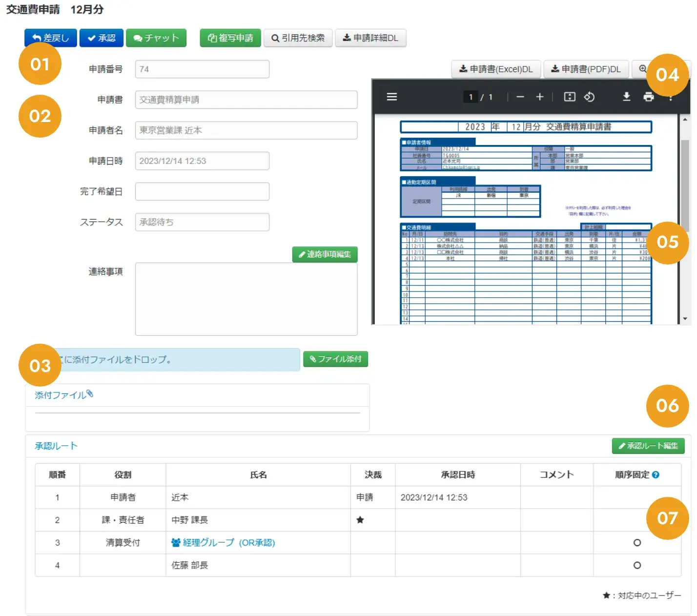Click the 申請番号 field showing 74
697x616 pixels.
pyautogui.click(x=202, y=69)
